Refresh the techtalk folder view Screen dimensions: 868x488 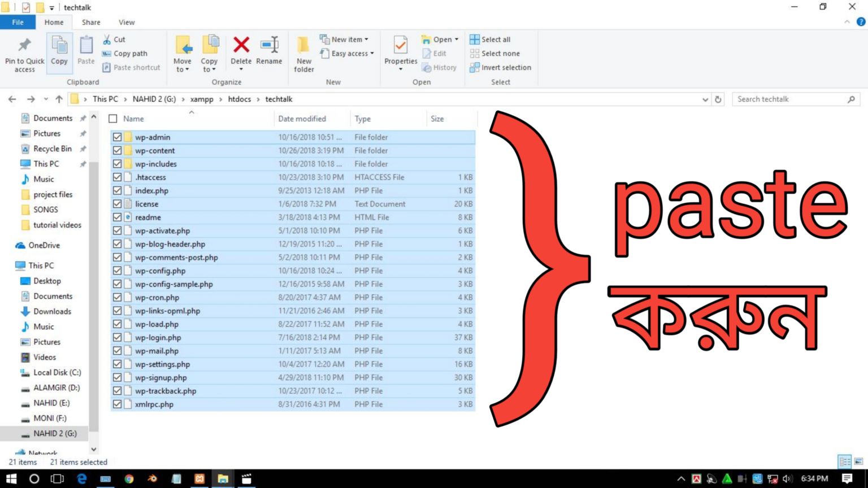pyautogui.click(x=718, y=99)
